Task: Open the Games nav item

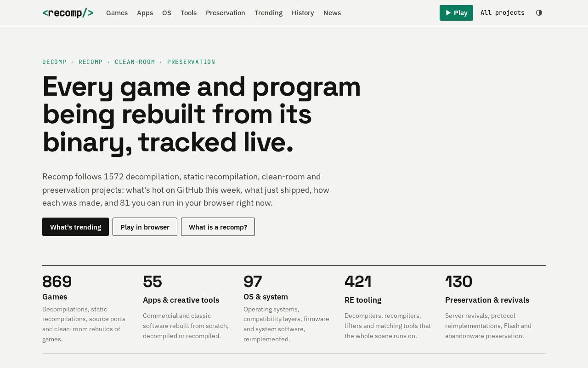Action: (x=117, y=13)
